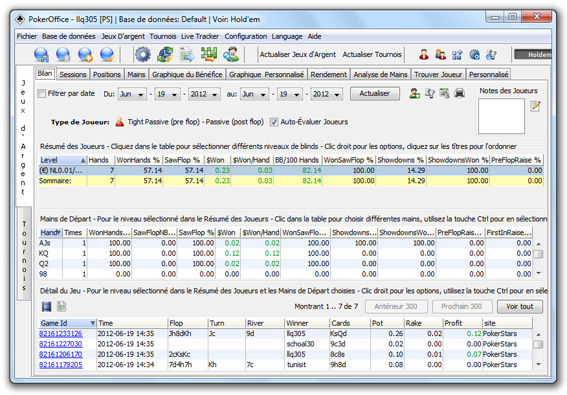The image size is (567, 395).
Task: Open the Fichier menu
Action: (27, 36)
